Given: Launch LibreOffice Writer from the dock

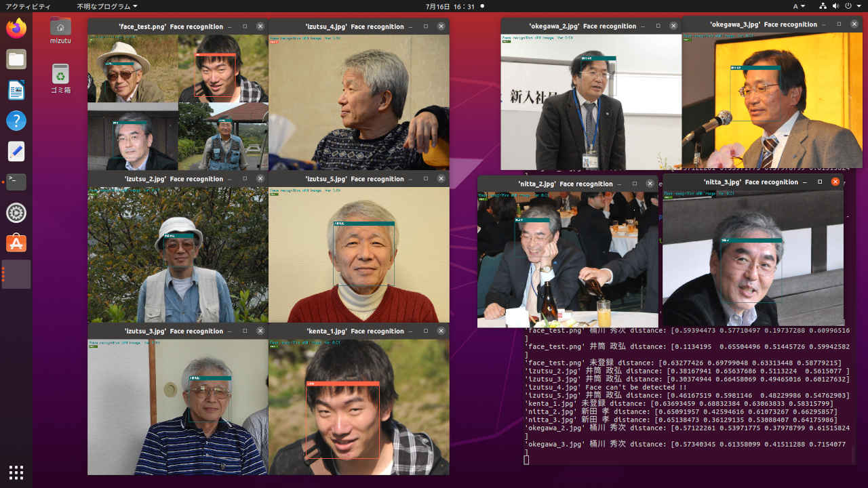Looking at the screenshot, I should (x=16, y=90).
